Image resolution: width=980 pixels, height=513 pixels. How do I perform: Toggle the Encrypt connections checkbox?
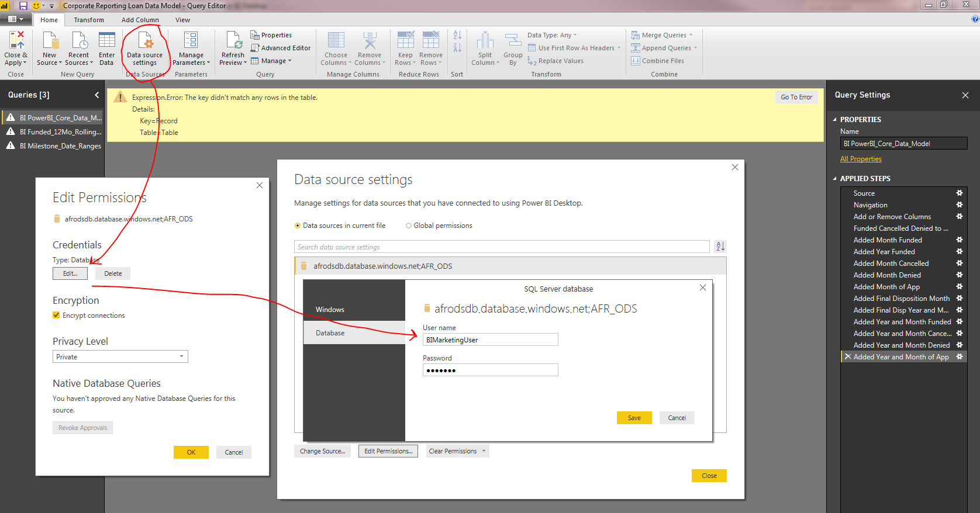click(x=56, y=316)
